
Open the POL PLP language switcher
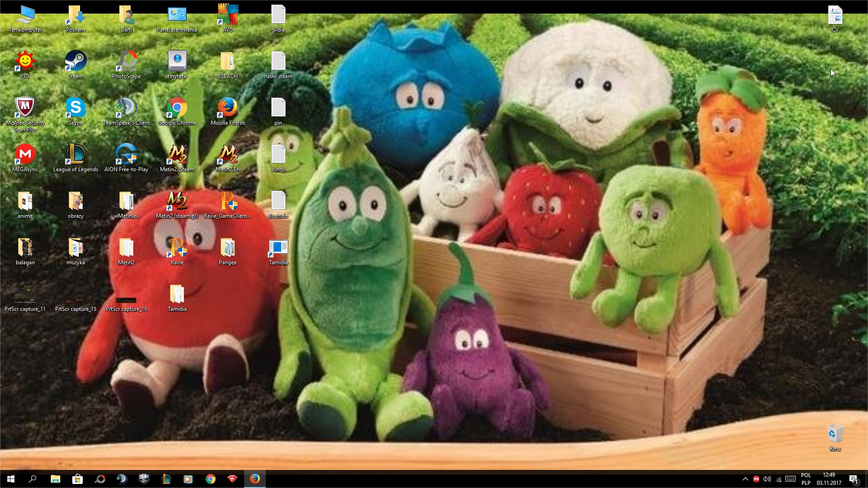point(806,479)
